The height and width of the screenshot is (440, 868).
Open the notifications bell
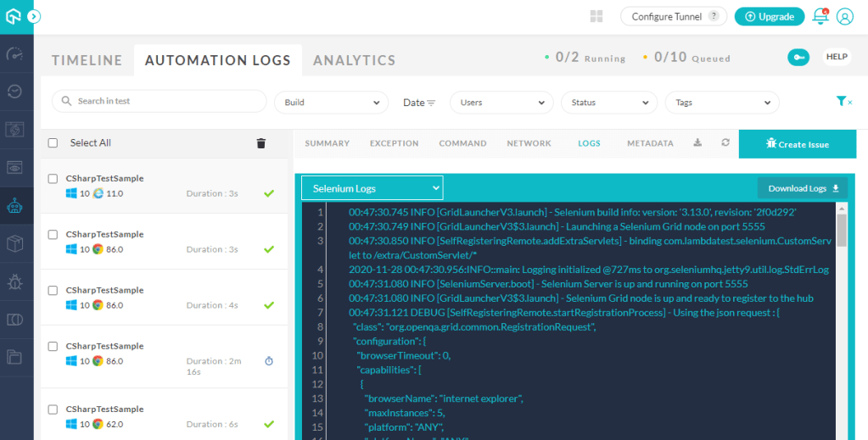click(820, 16)
